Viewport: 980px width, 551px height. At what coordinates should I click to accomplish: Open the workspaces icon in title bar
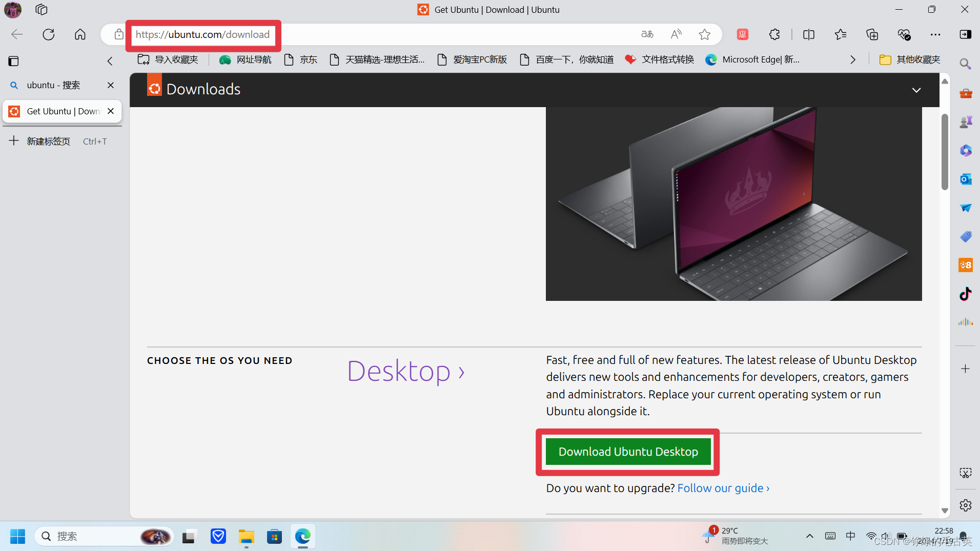pos(42,9)
